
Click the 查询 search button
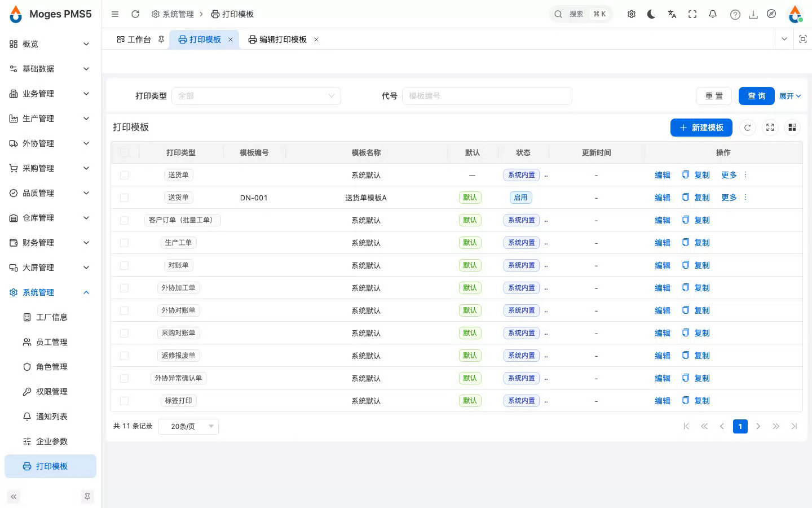pos(757,96)
